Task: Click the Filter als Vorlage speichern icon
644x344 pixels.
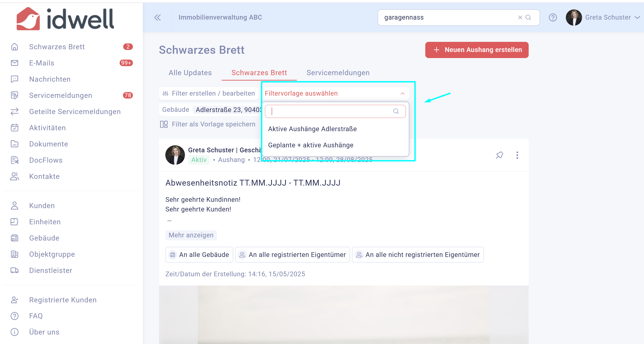Action: click(x=164, y=124)
